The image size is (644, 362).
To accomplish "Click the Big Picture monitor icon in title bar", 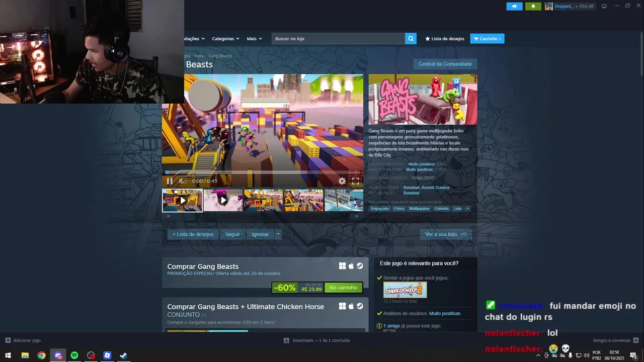I will pyautogui.click(x=604, y=6).
